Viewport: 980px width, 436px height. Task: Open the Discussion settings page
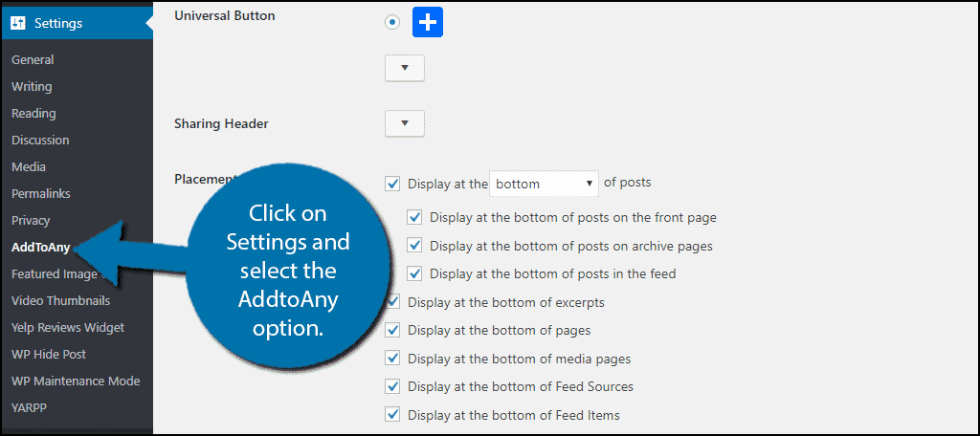(x=40, y=140)
